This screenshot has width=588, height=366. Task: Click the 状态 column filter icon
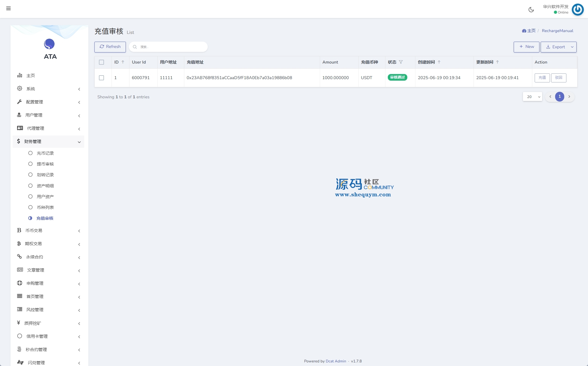point(401,62)
